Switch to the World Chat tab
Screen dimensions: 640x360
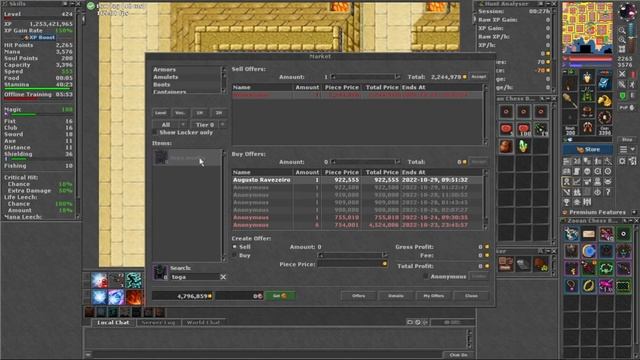tap(203, 322)
